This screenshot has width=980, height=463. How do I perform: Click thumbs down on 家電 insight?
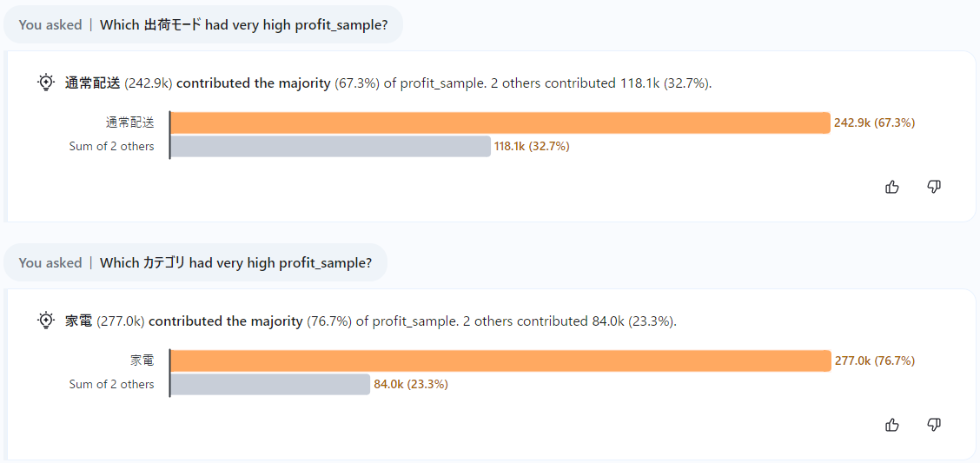(x=934, y=425)
